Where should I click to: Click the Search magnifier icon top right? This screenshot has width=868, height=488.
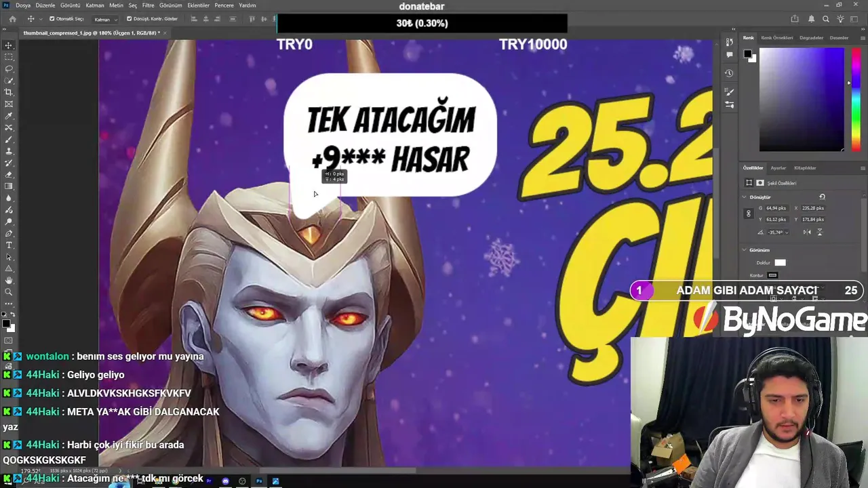(826, 19)
